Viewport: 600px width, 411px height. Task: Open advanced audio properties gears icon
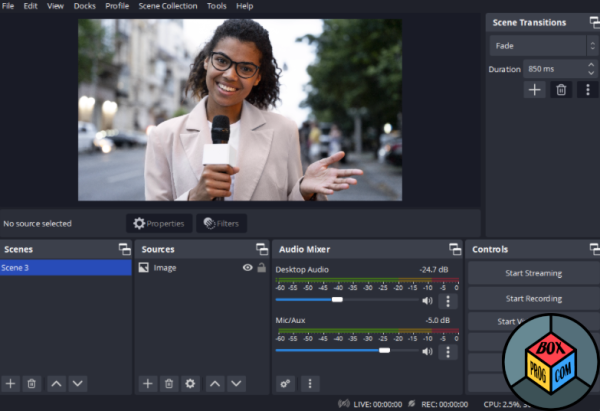(x=285, y=383)
